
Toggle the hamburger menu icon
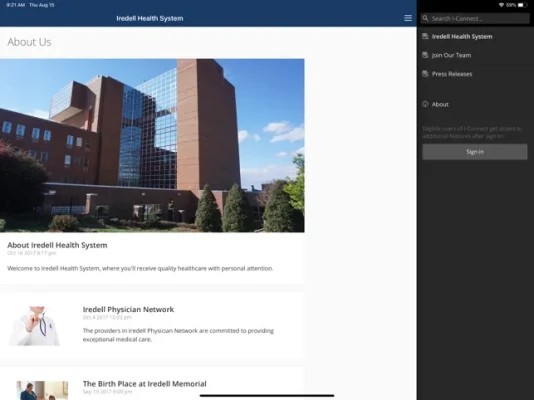point(408,18)
